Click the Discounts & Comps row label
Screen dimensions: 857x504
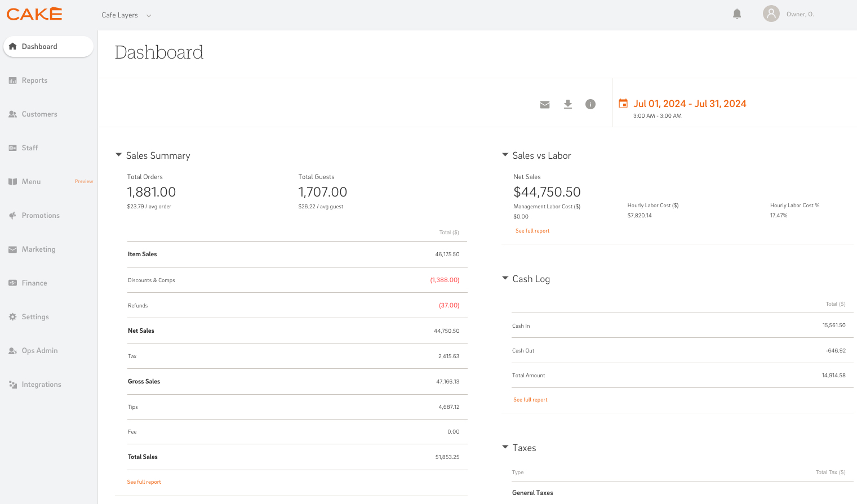pyautogui.click(x=152, y=280)
